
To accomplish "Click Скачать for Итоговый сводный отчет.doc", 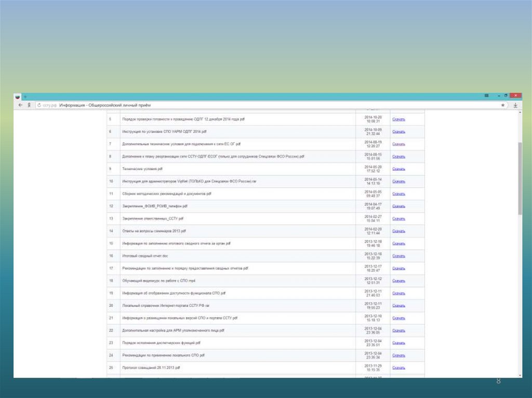I will coord(398,256).
